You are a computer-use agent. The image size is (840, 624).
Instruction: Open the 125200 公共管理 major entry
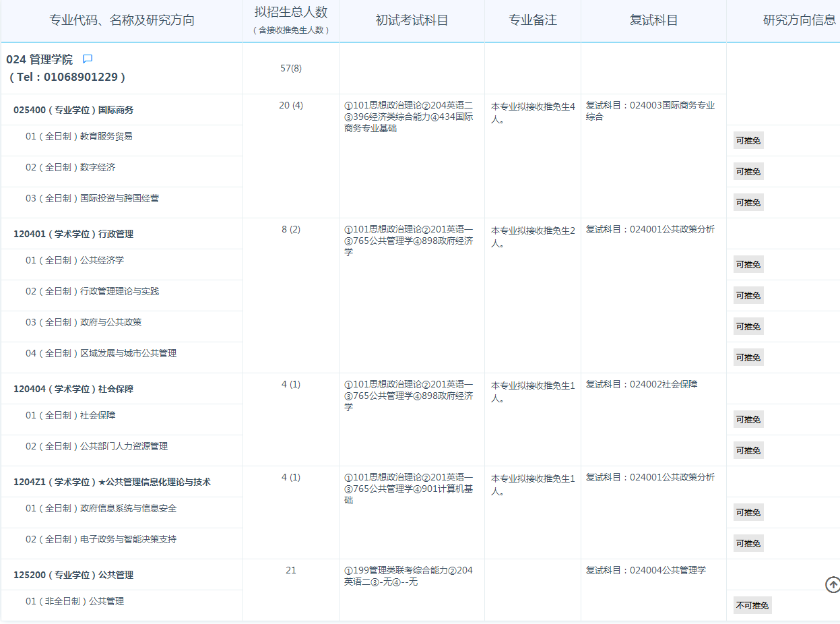(73, 575)
